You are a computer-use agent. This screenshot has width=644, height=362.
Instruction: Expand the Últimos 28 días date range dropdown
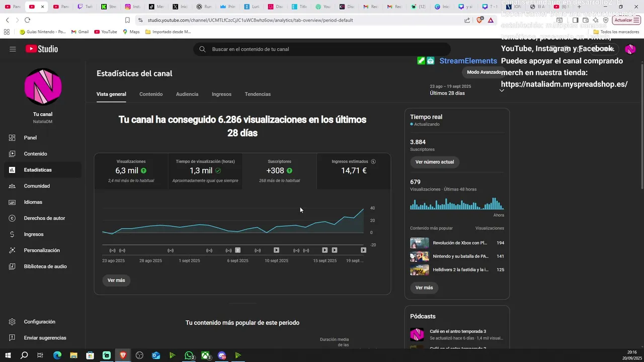(x=467, y=90)
